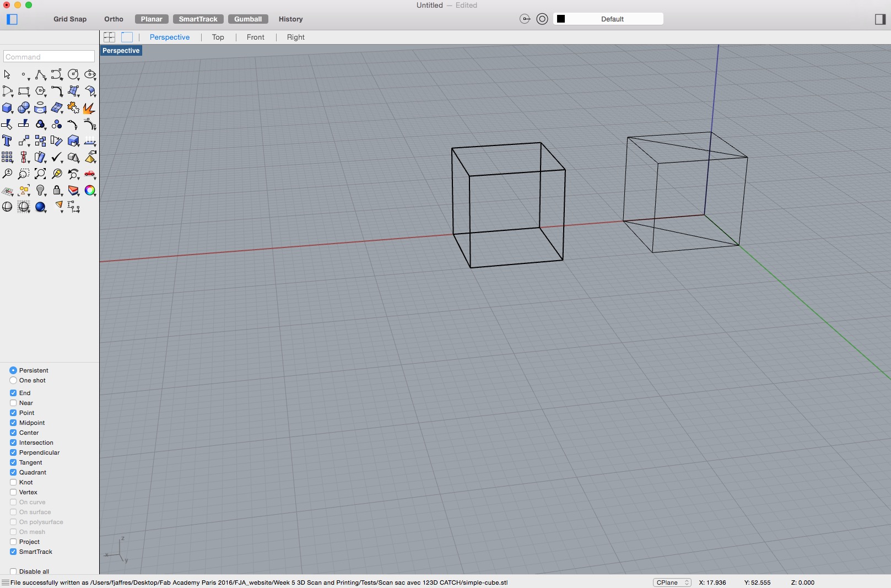Click the padlock Lock objects icon
Screen dimensions: 891x588
click(57, 191)
